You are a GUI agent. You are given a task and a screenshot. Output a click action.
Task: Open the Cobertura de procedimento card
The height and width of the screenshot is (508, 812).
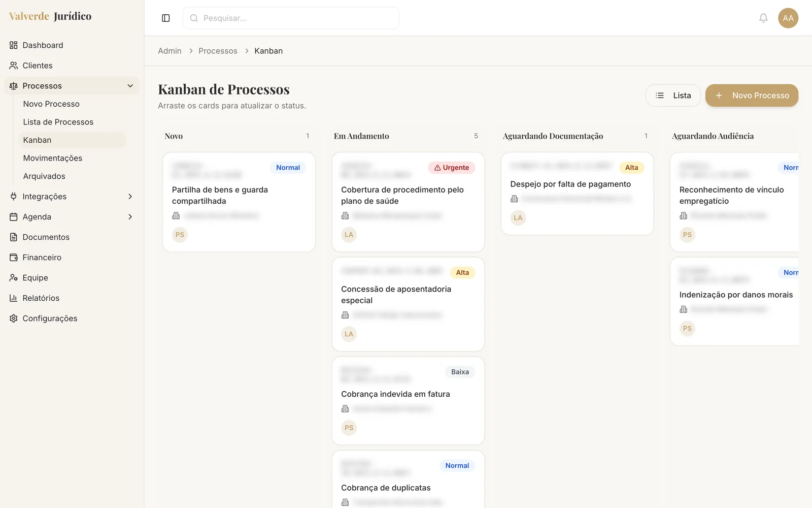pyautogui.click(x=408, y=202)
